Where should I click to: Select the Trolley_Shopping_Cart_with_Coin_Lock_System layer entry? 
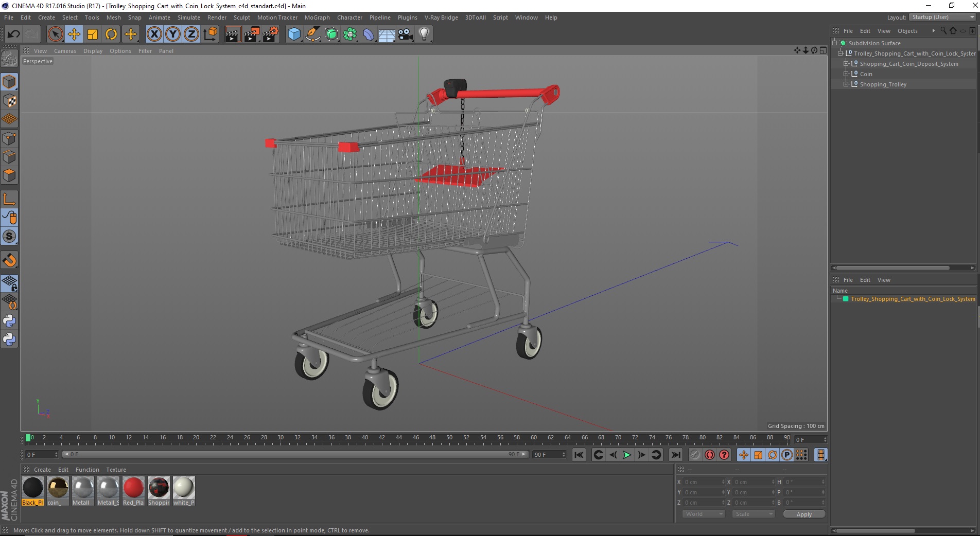[x=913, y=299]
